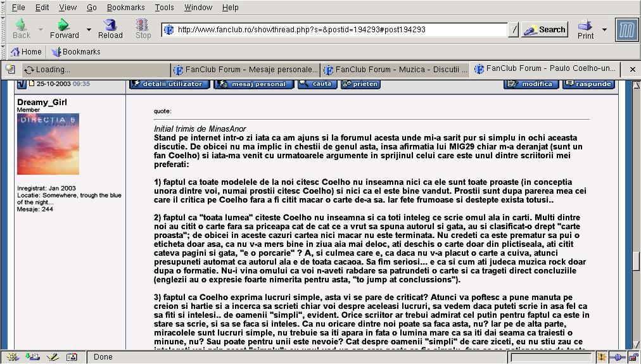641x364 pixels.
Task: Click the post status icon beside the date
Action: click(x=22, y=84)
